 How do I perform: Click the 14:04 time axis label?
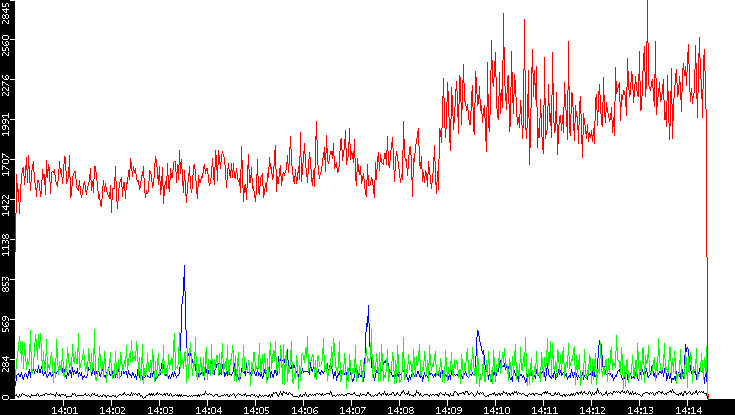point(208,410)
